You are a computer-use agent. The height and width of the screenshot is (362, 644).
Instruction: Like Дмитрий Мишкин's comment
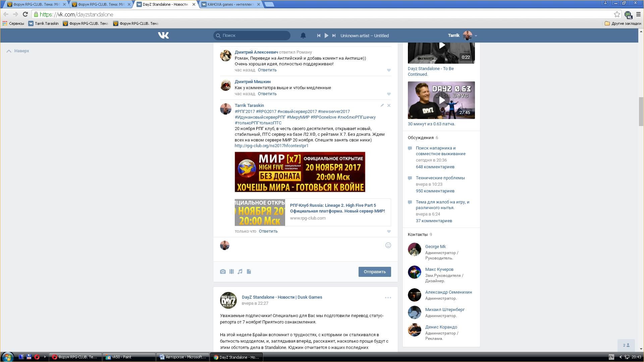[x=389, y=94]
